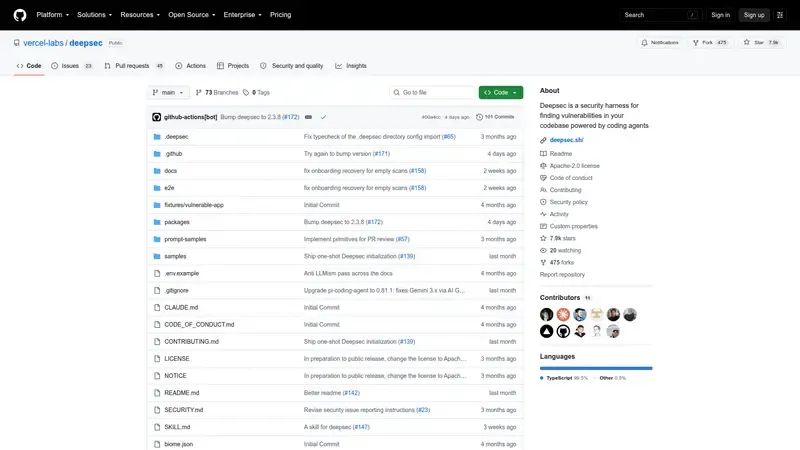Image resolution: width=800 pixels, height=450 pixels.
Task: Expand the Enterprise menu
Action: (242, 15)
